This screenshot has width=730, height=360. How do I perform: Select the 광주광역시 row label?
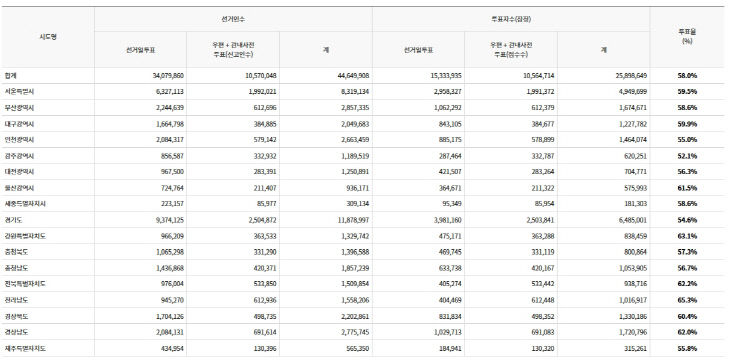20,156
